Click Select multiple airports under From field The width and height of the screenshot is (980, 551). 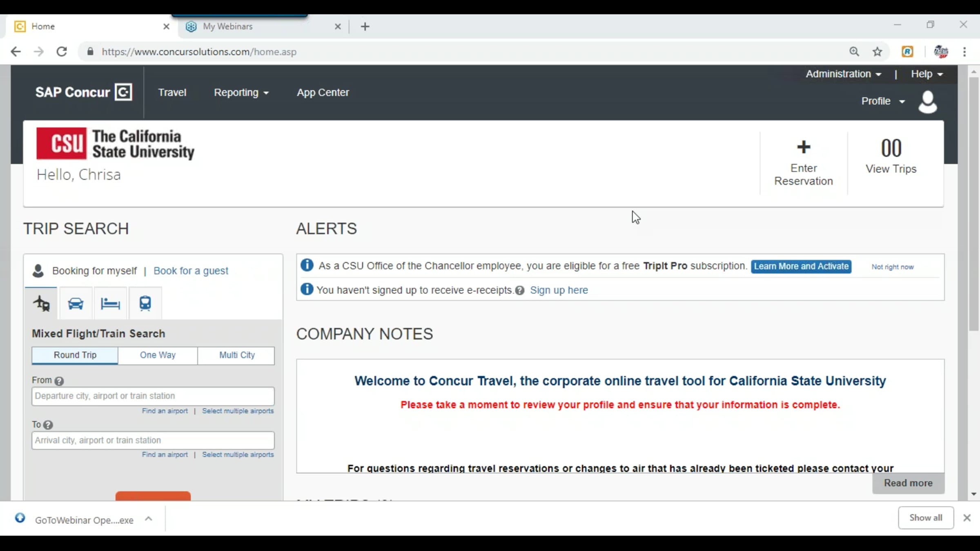(x=238, y=411)
